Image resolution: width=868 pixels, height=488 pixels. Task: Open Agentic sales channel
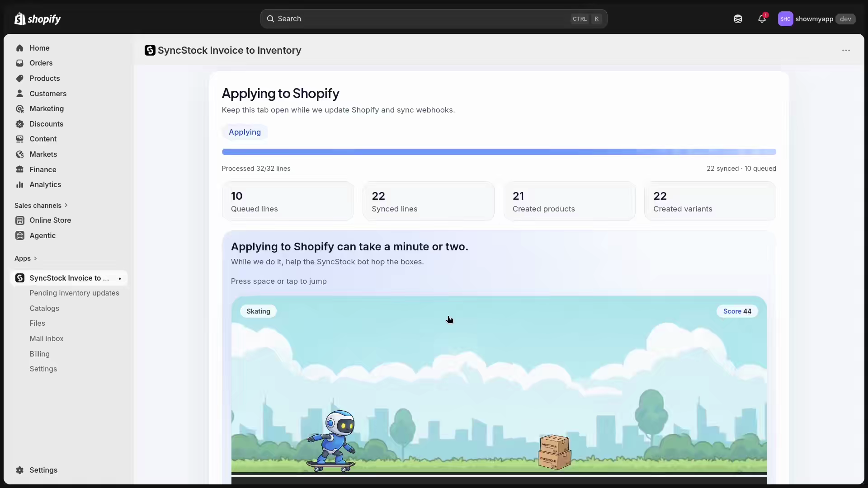tap(42, 235)
